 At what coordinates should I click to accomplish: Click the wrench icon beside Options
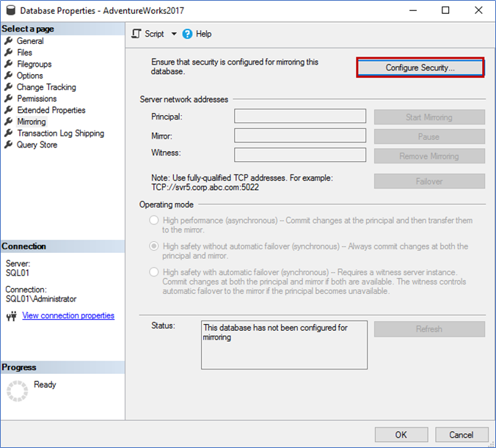tap(9, 76)
